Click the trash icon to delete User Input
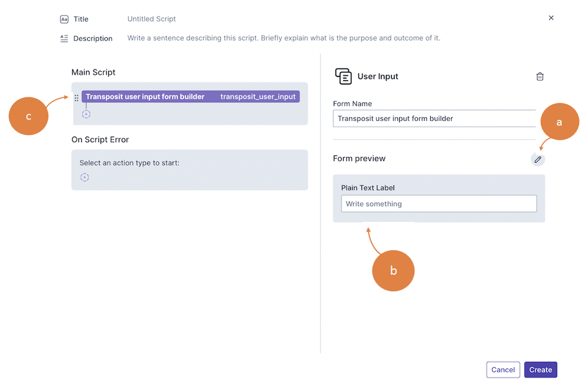The width and height of the screenshot is (588, 391). point(540,76)
